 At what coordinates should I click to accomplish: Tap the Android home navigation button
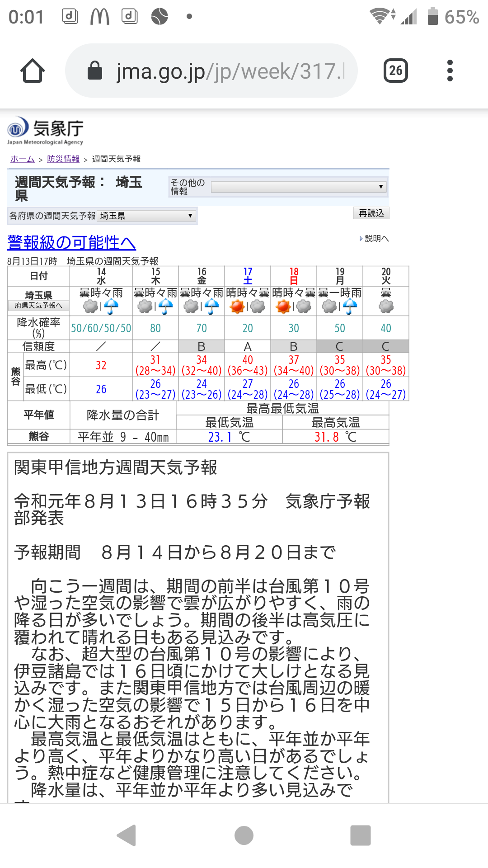(244, 835)
